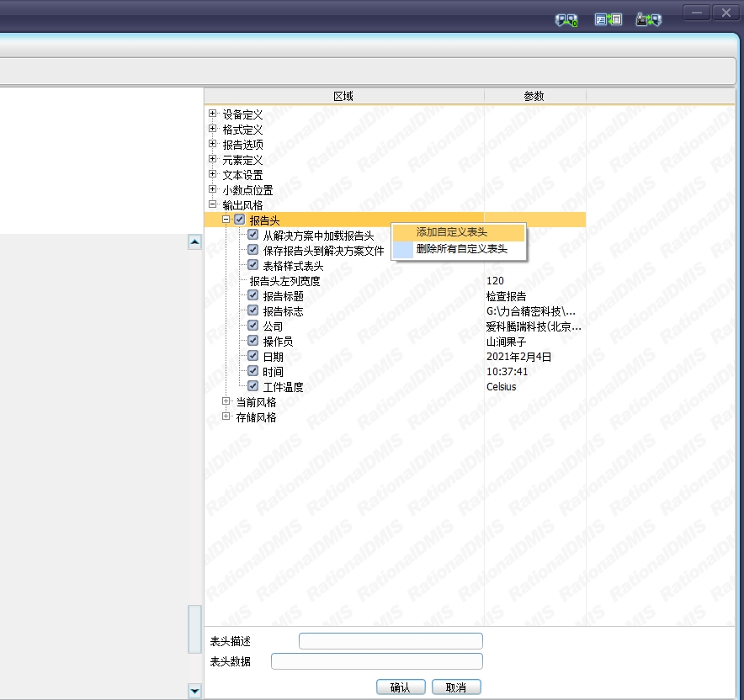Click the dual-monitor icon in the title bar

click(x=566, y=19)
